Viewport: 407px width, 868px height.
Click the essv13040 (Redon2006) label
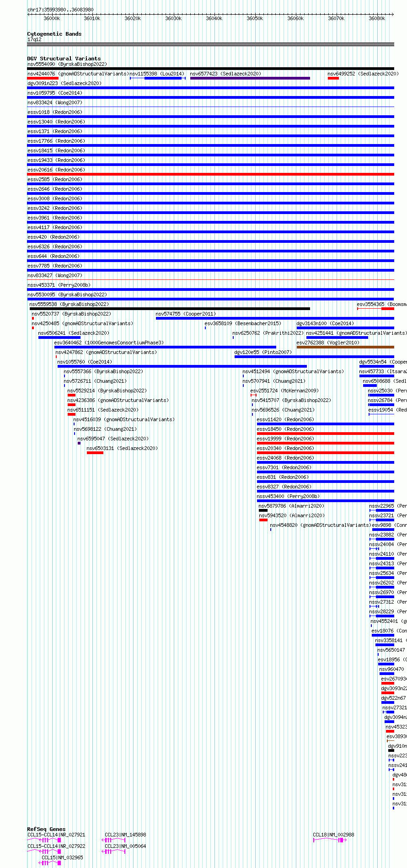[56, 122]
